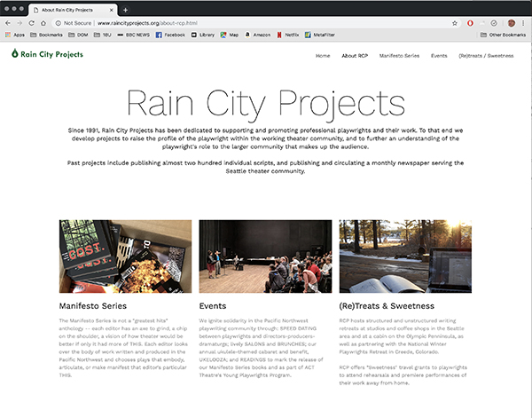Select the Manifesto Series nav item

point(400,55)
